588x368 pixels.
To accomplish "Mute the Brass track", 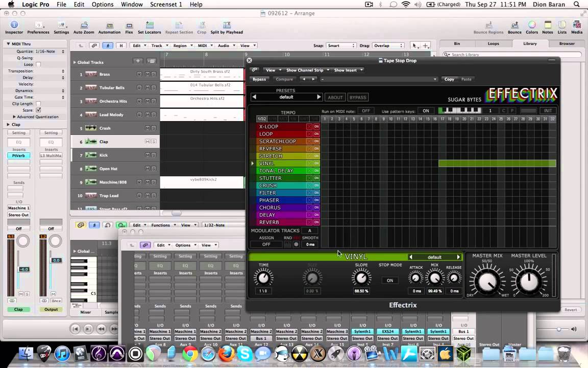I will 148,74.
